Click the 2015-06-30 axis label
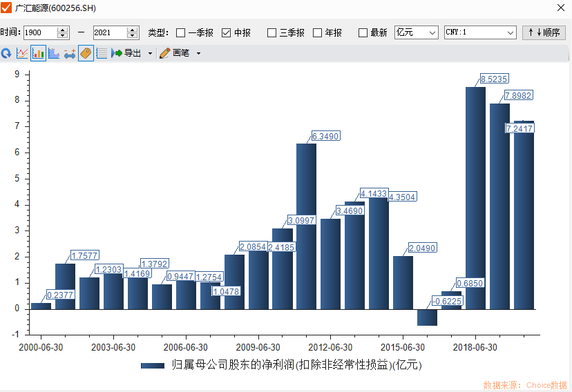This screenshot has height=392, width=572. pos(403,347)
